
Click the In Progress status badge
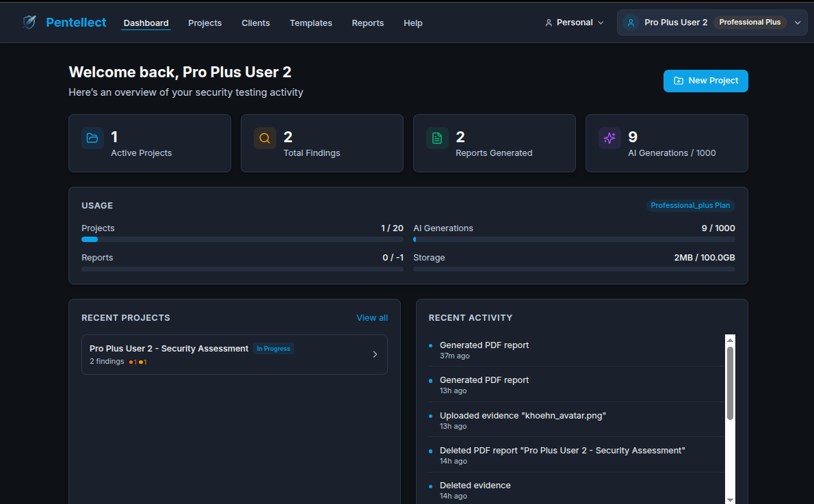(273, 349)
